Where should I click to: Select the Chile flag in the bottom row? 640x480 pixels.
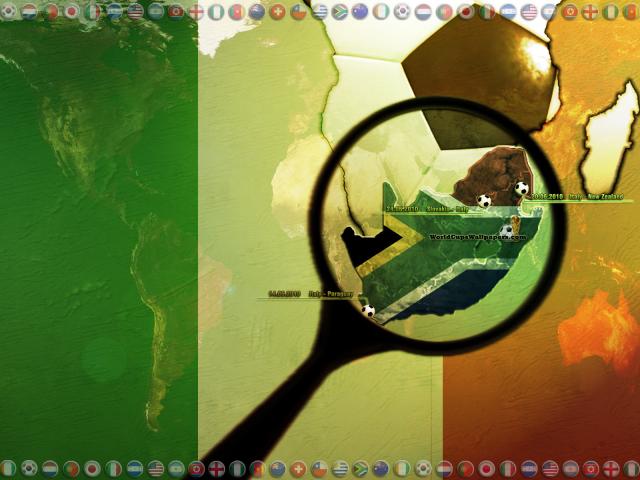(x=320, y=468)
